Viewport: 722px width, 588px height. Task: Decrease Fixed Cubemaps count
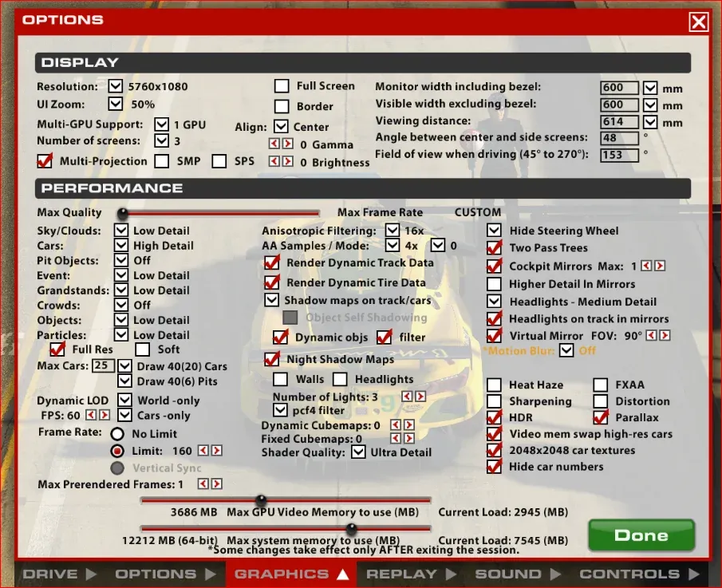click(396, 438)
